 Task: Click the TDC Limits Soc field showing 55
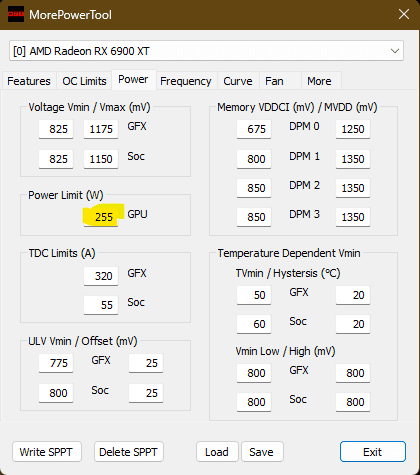pyautogui.click(x=101, y=305)
